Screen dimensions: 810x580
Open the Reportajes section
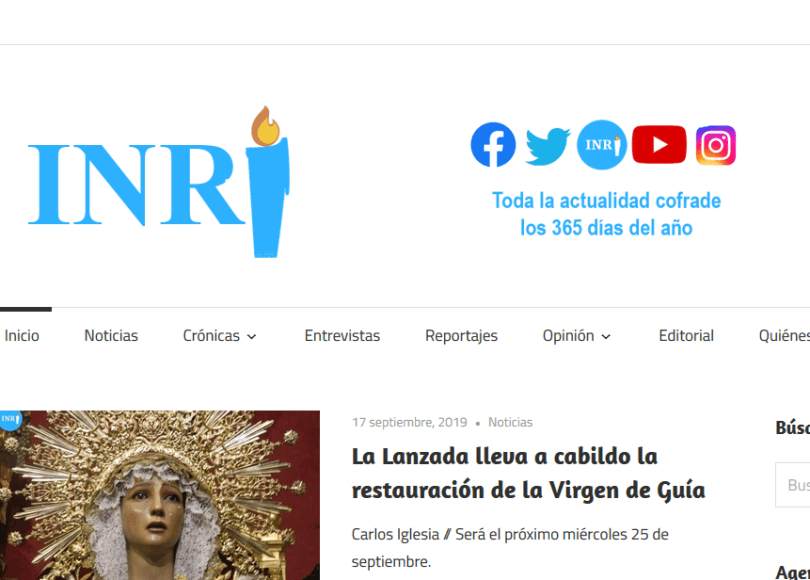point(461,336)
